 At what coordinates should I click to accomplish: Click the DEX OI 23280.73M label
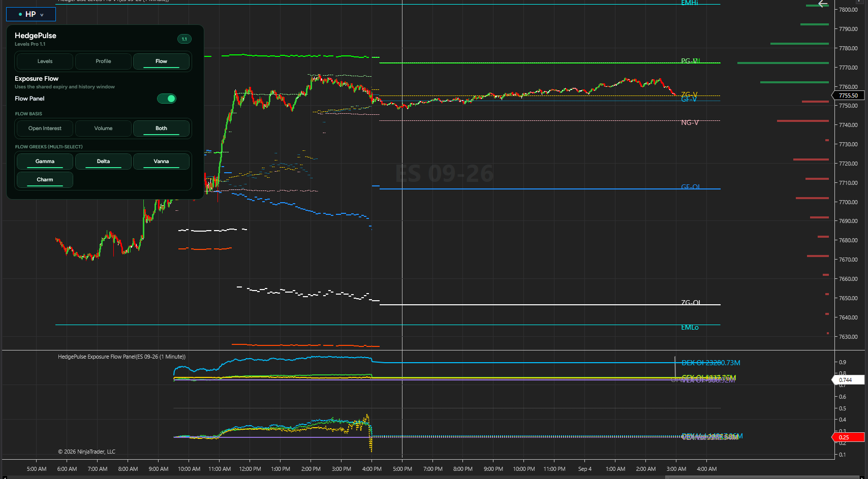[710, 363]
